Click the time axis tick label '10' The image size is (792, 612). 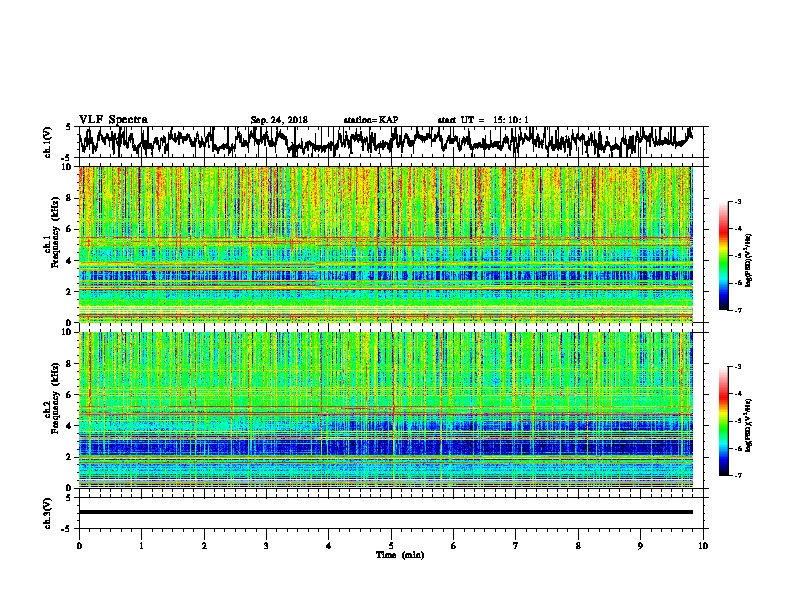point(703,546)
